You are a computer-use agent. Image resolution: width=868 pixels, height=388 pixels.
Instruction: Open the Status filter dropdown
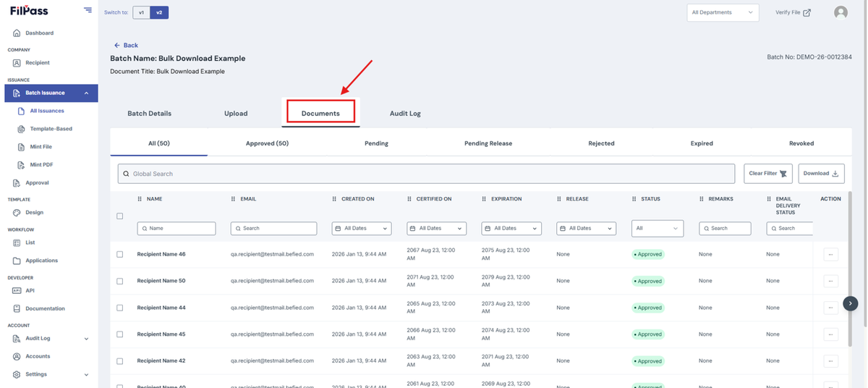coord(658,228)
